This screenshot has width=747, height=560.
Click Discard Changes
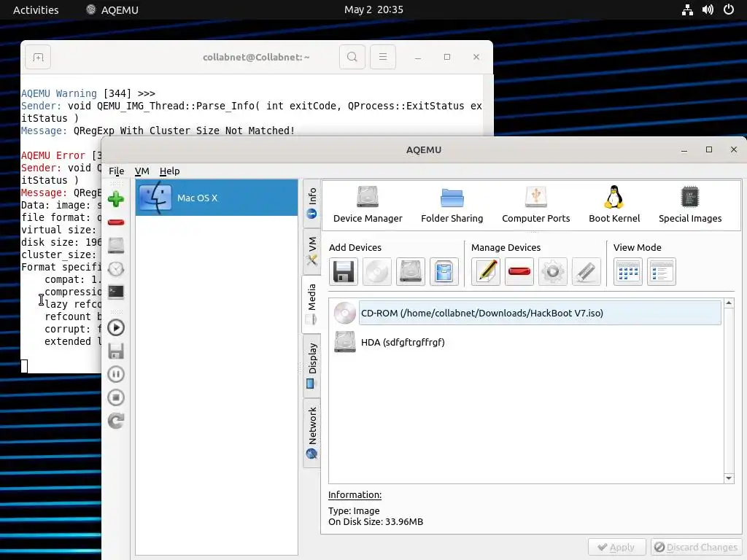tap(696, 547)
